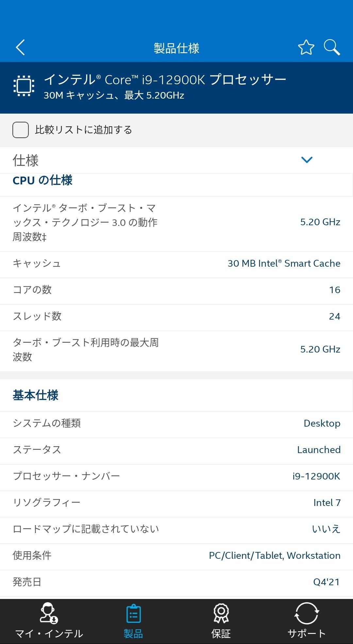Open the サポート refresh-circle icon
The height and width of the screenshot is (644, 353).
coord(306,613)
